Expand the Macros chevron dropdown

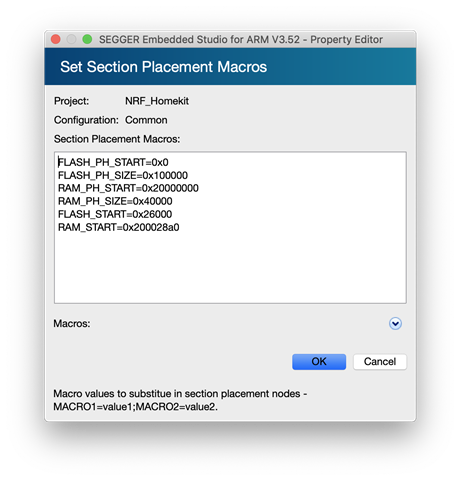[x=395, y=323]
